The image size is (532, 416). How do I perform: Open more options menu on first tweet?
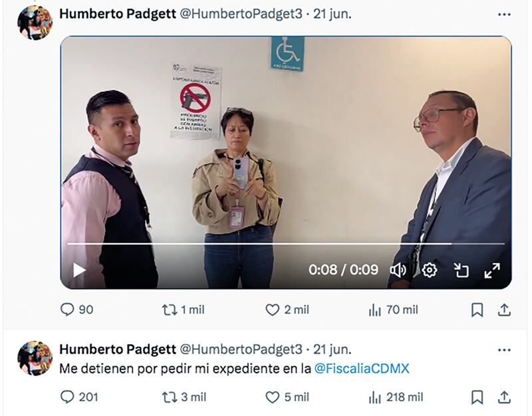pos(504,14)
